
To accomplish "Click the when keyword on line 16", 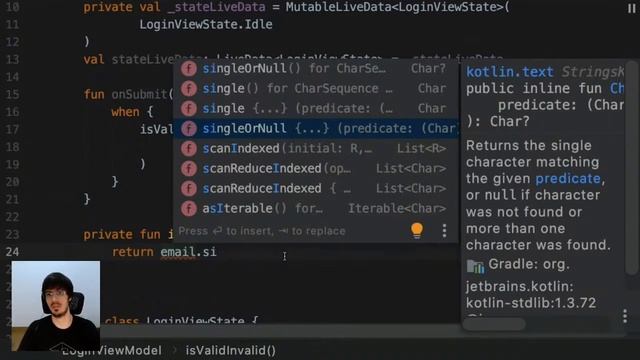I will click(125, 112).
